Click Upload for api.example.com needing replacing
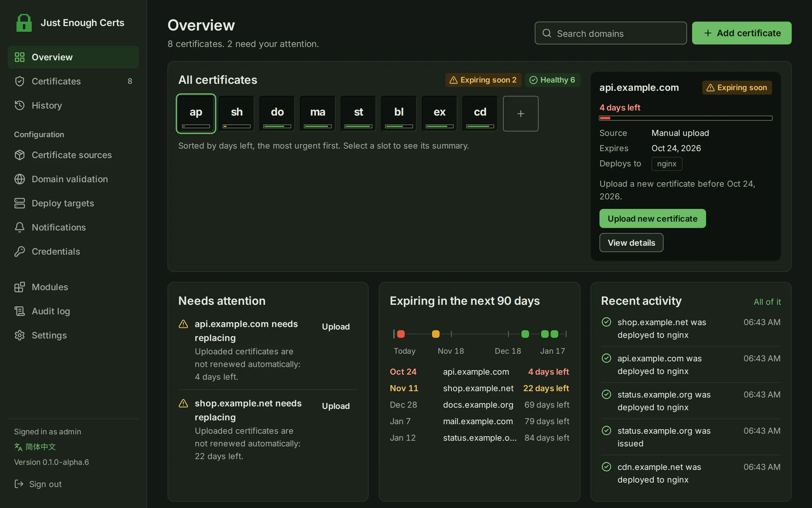Screen dimensions: 812x508 (336, 327)
